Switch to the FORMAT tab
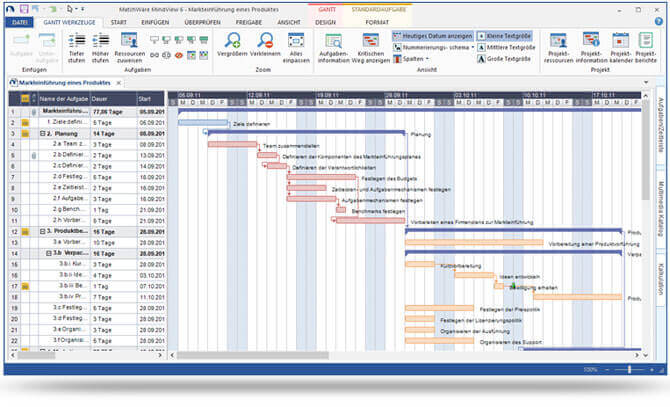Screen dimensions: 670x407 pos(377,22)
